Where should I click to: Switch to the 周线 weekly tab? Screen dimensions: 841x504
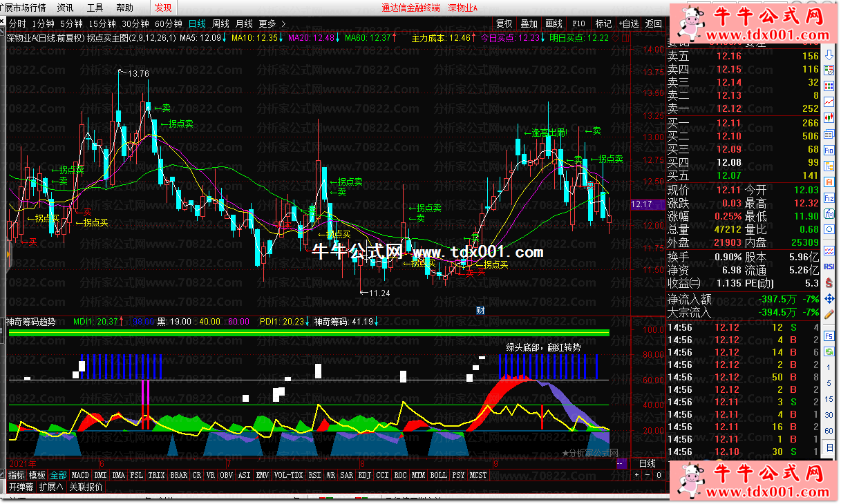221,23
